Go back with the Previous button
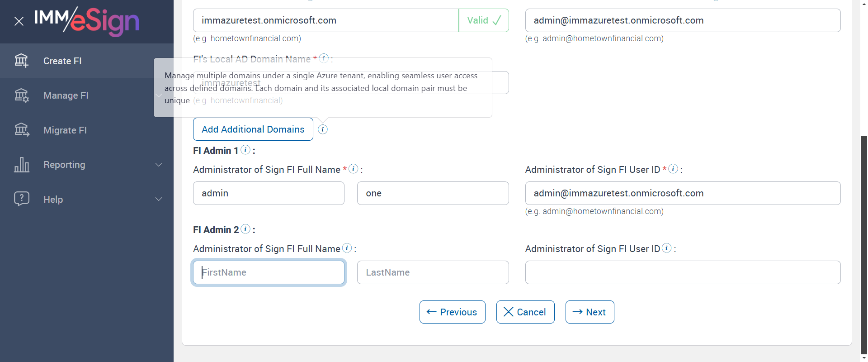868x362 pixels. point(452,312)
